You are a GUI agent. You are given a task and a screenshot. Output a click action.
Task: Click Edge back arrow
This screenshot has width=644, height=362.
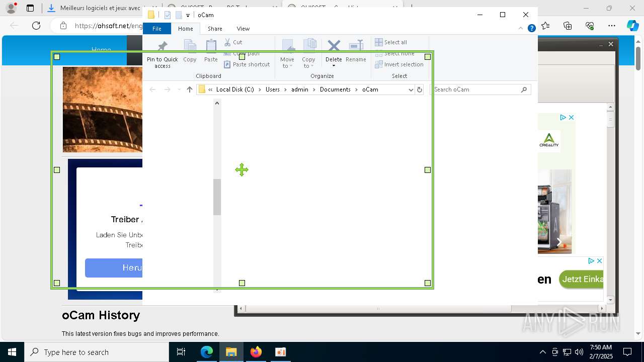point(14,26)
